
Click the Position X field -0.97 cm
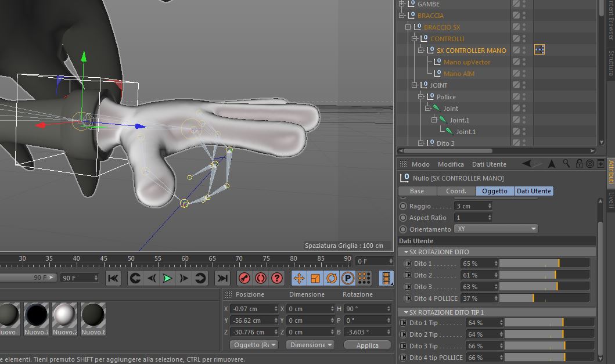point(254,309)
